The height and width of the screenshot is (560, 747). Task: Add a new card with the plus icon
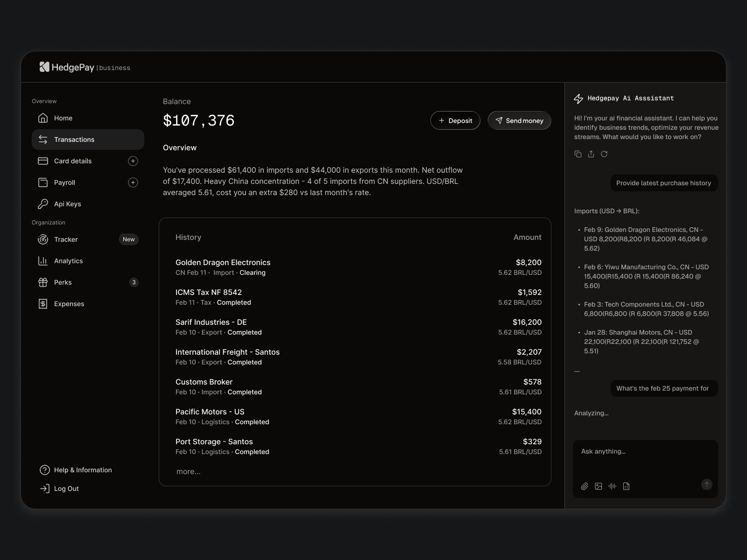[133, 161]
